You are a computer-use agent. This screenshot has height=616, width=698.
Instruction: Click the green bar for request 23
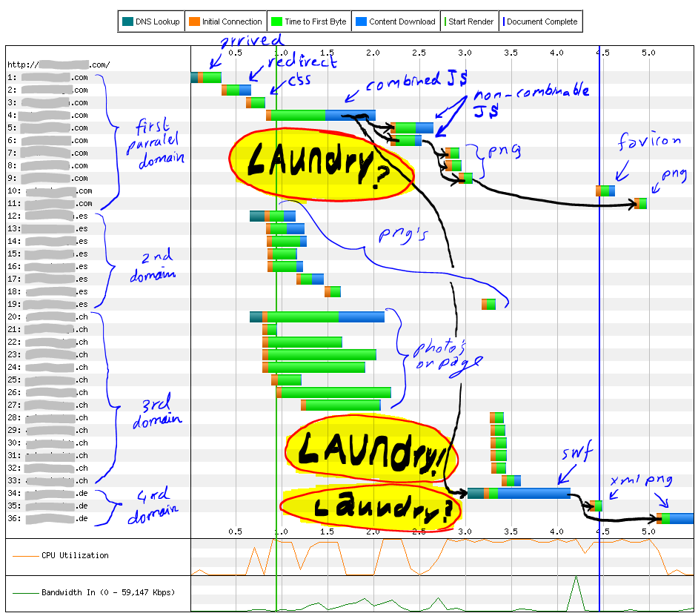[x=319, y=354]
